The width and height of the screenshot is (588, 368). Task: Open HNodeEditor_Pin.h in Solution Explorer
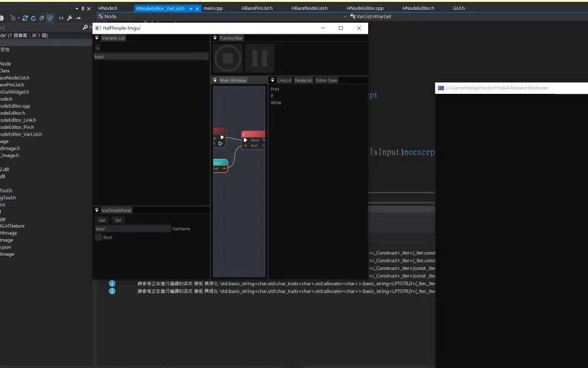[x=17, y=127]
